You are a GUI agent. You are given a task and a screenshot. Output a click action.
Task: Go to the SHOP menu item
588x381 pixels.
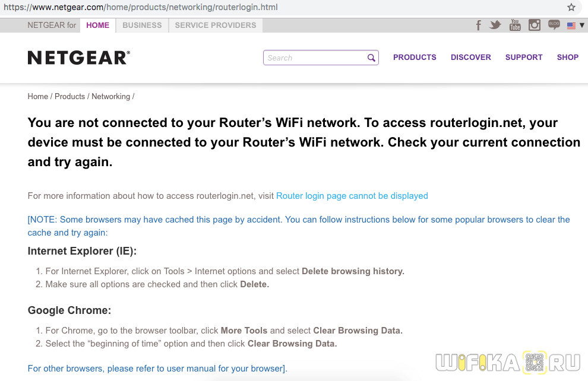[x=567, y=58]
